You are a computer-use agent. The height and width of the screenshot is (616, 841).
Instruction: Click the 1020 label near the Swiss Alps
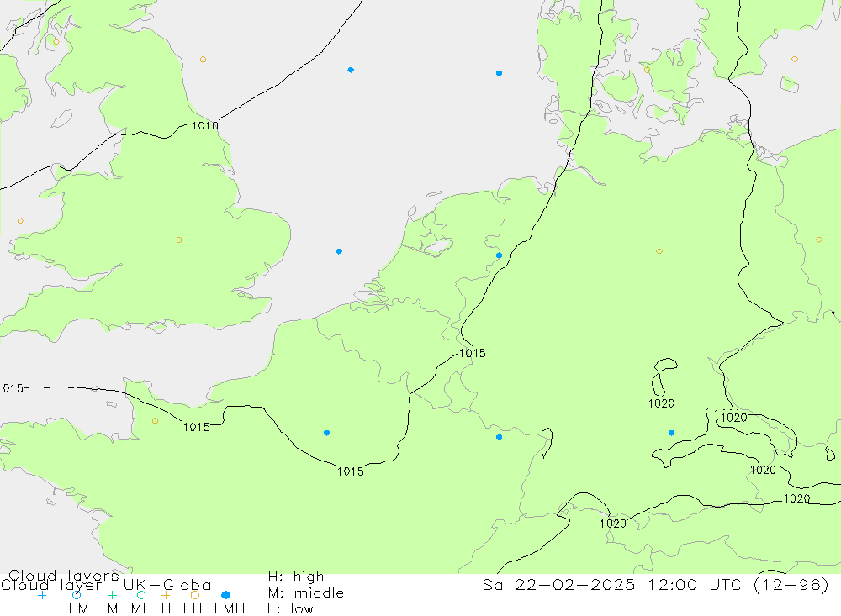613,524
